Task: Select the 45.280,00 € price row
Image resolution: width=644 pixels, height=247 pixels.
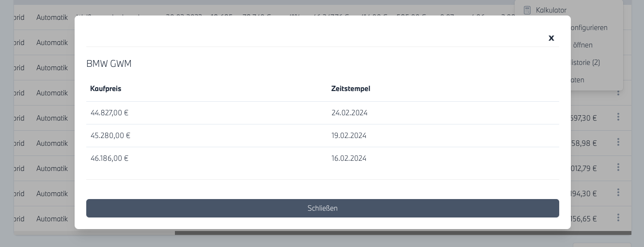Action: [110, 136]
